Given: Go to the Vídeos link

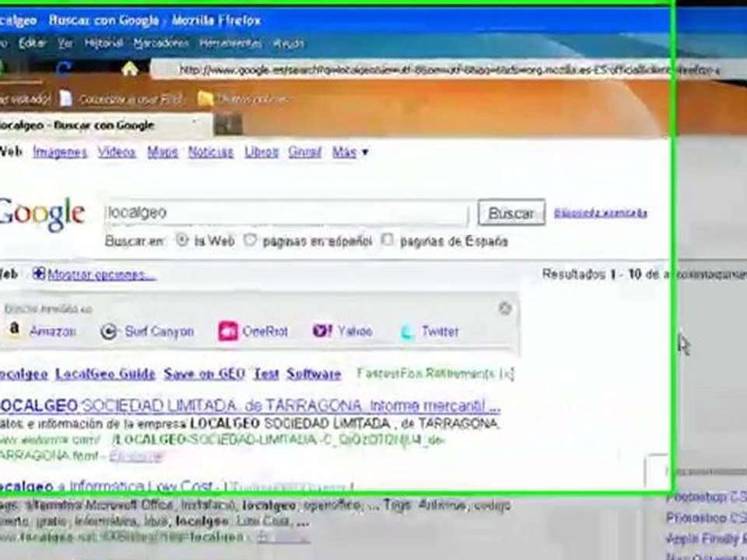Looking at the screenshot, I should coord(117,152).
